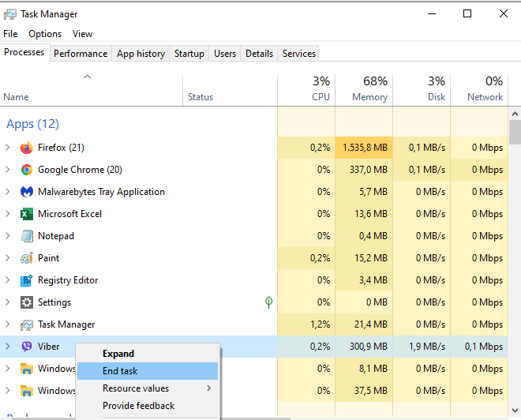
Task: Click the Microsoft Excel process icon
Action: click(x=27, y=214)
